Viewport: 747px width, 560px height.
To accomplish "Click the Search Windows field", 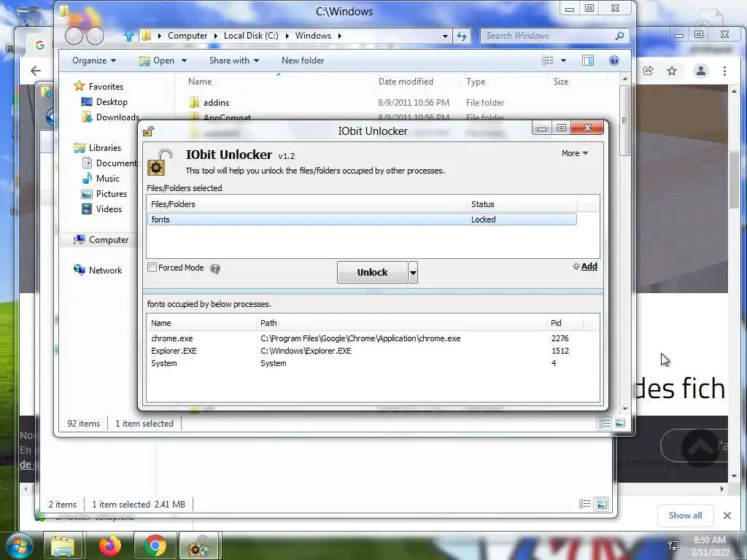I will click(x=548, y=36).
